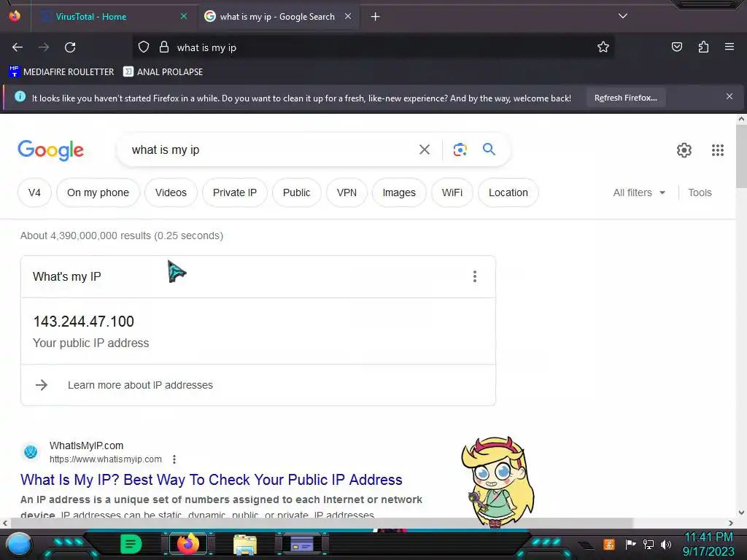Open the Google apps grid icon
The width and height of the screenshot is (747, 560).
pyautogui.click(x=718, y=150)
